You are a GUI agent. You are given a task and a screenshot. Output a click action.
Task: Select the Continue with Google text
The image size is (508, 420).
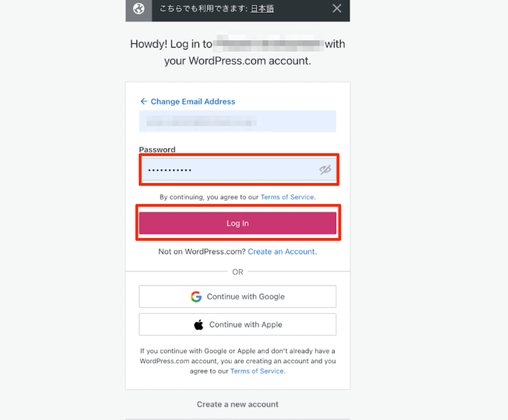(x=245, y=297)
